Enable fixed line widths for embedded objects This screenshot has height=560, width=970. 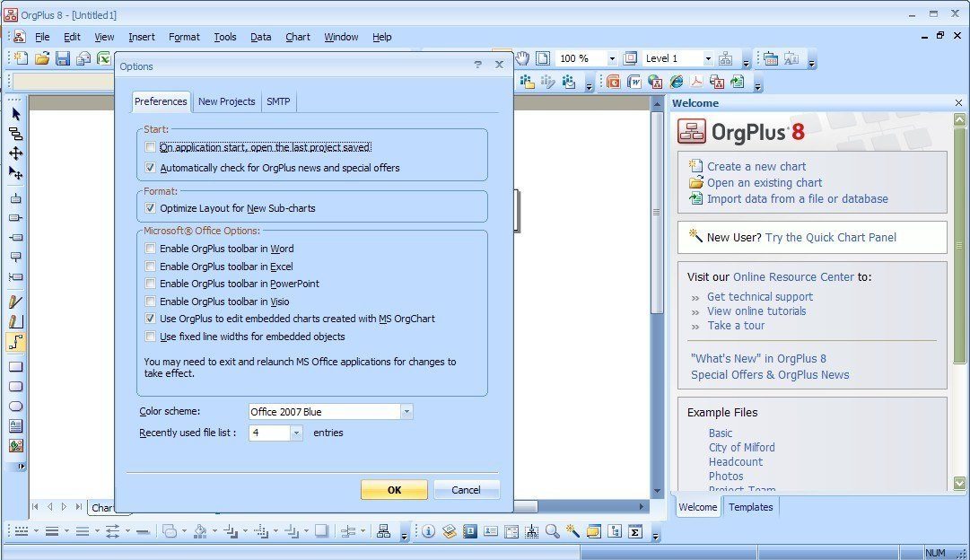[x=151, y=336]
